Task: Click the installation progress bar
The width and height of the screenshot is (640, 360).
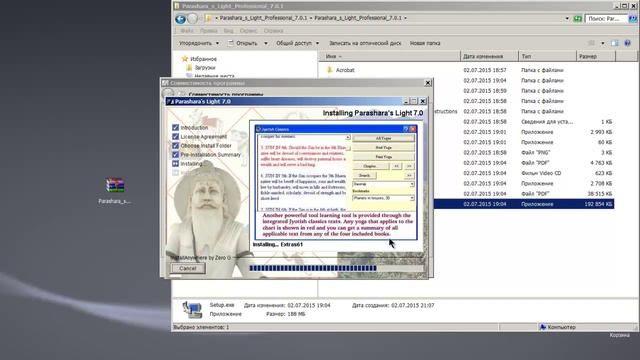Action: (x=337, y=268)
